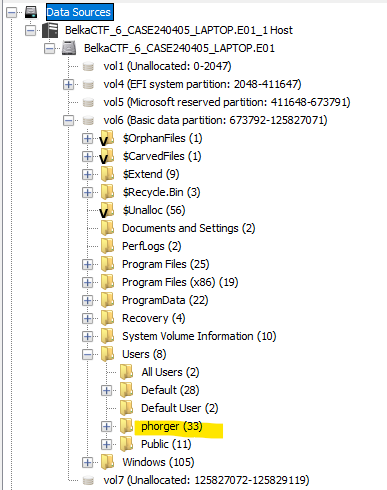
Task: Select BelkaCTF_6_CASE240405_LAPTOP.E01_1 Host entry
Action: point(179,30)
